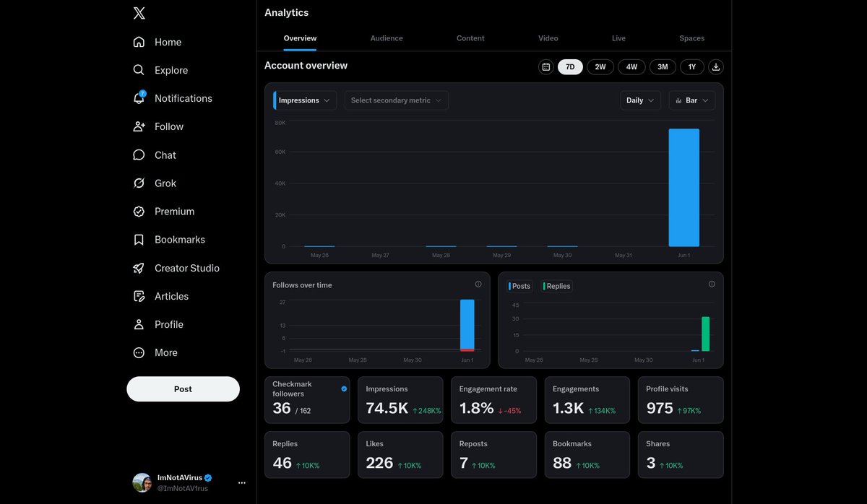
Task: Open the Explore search icon
Action: (x=139, y=70)
